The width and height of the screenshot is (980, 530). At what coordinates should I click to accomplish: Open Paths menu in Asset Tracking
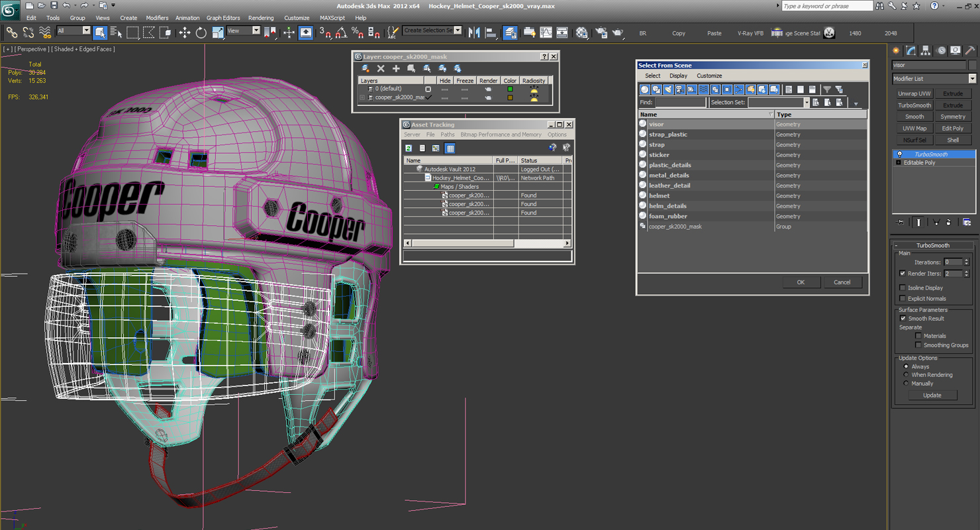(x=448, y=134)
